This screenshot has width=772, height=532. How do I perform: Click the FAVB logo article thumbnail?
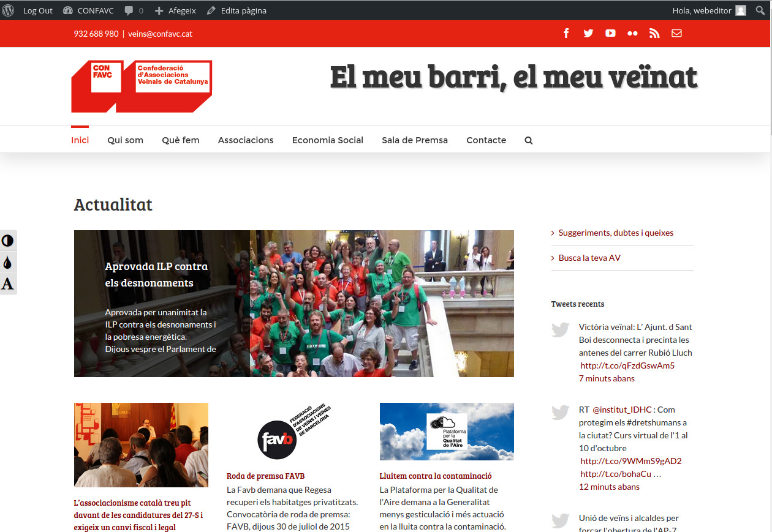pyautogui.click(x=293, y=432)
